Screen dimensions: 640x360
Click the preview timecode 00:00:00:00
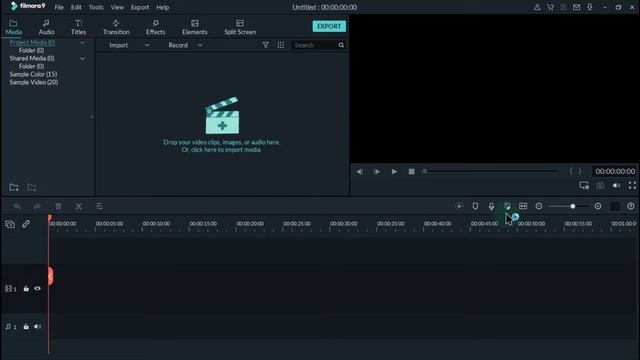(x=615, y=171)
